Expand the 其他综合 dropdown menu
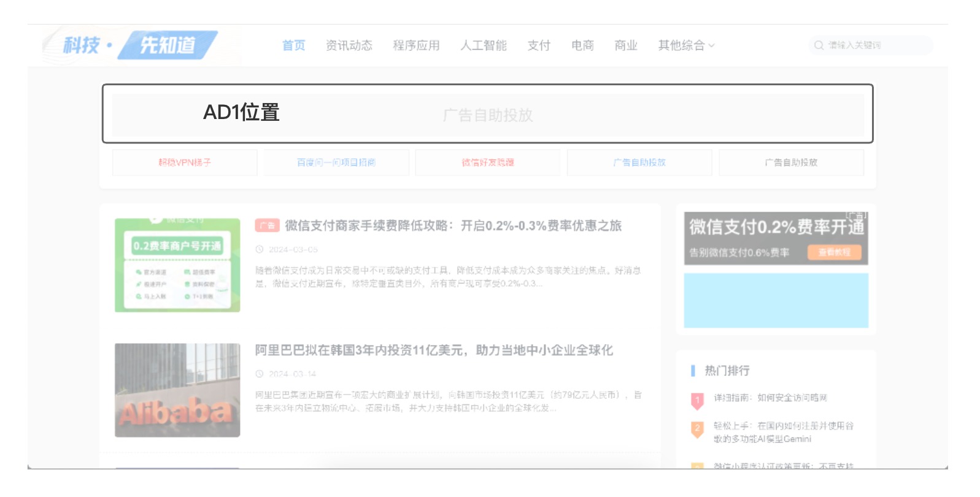This screenshot has height=497, width=980. 686,45
